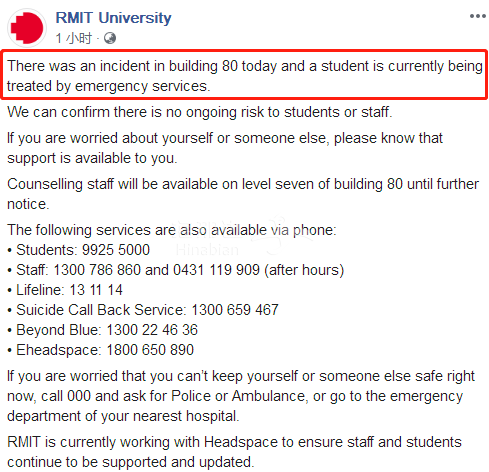Click the Staff 1300 786 860 number

[x=97, y=270]
